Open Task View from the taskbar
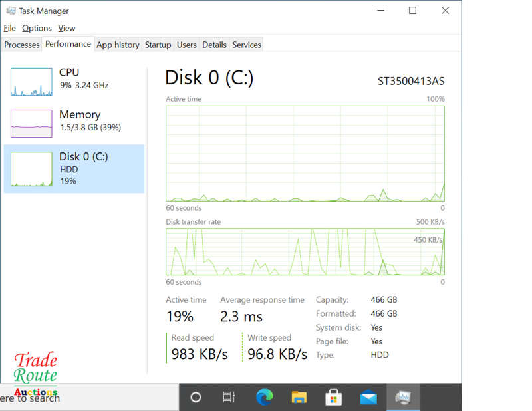The width and height of the screenshot is (532, 411). 229,397
